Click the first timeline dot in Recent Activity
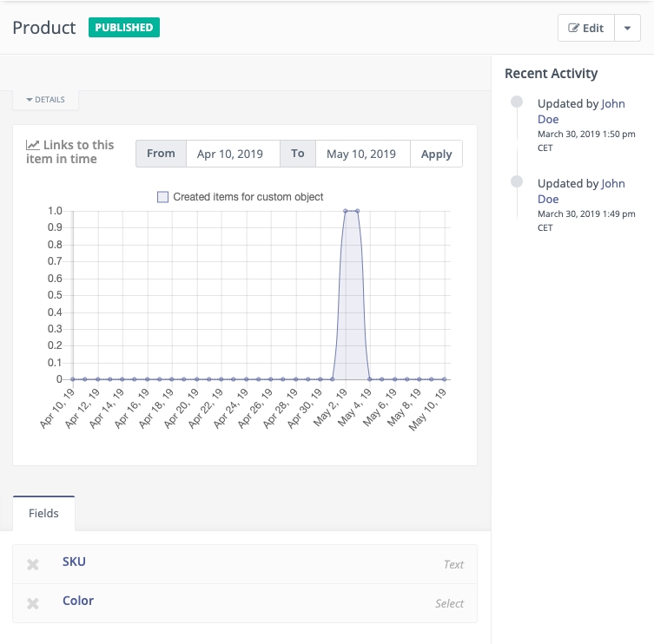Image resolution: width=654 pixels, height=644 pixels. coord(517,102)
